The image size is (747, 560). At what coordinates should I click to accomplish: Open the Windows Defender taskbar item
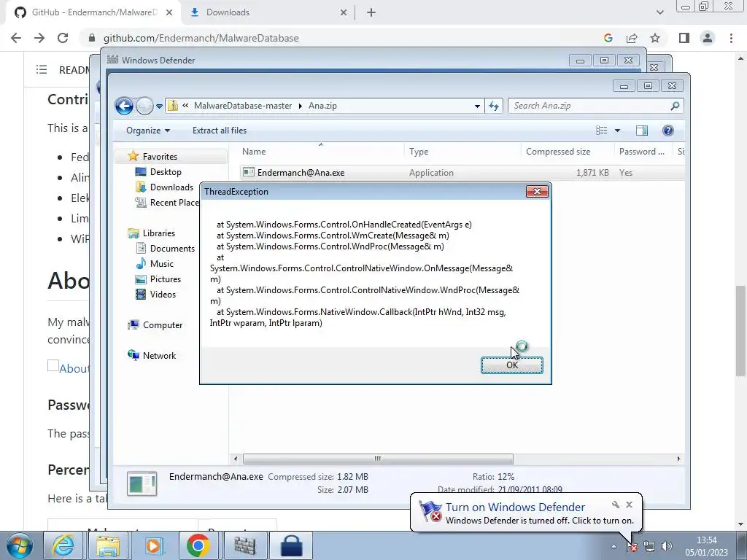click(x=245, y=545)
